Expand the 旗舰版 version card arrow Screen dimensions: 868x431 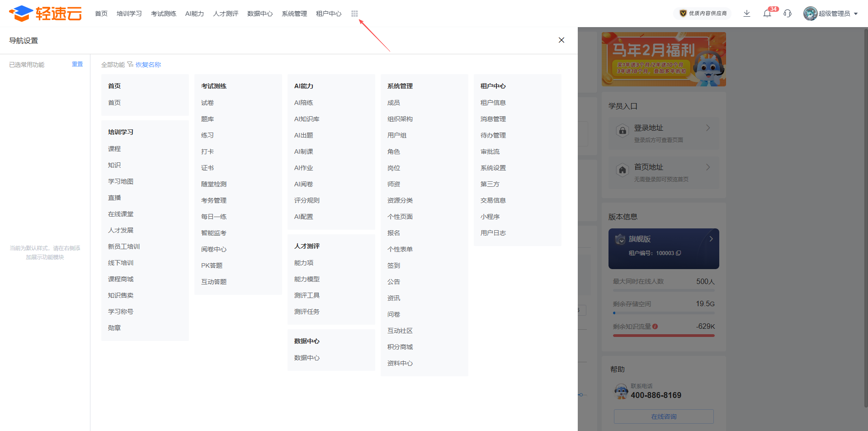(711, 239)
